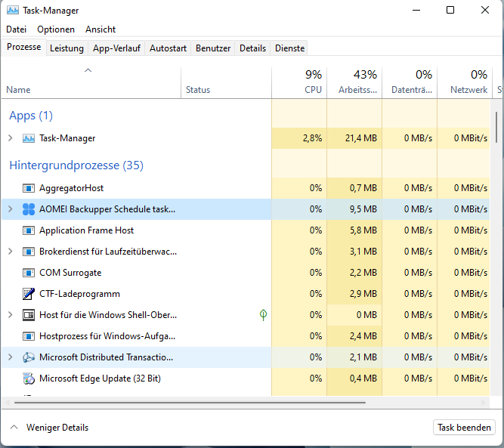
Task: Expand the AOMEI Backupper Schedule task row
Action: (x=10, y=209)
